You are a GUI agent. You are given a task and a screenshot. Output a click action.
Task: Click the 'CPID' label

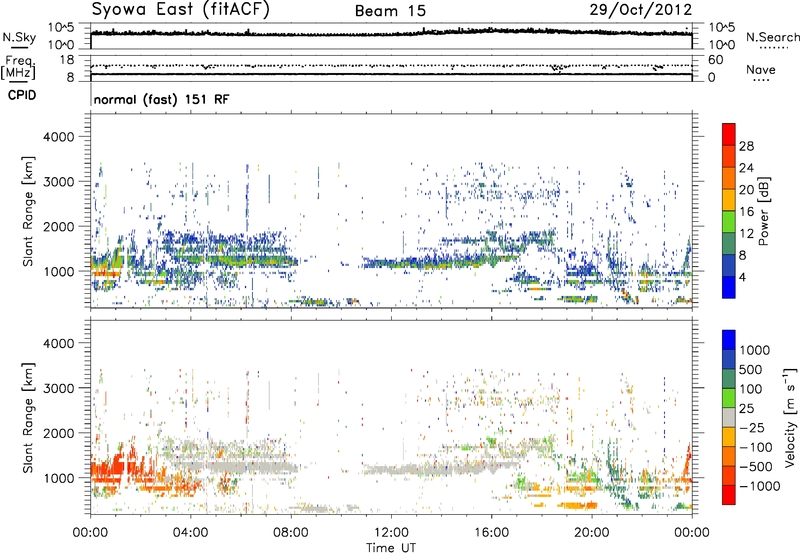22,95
